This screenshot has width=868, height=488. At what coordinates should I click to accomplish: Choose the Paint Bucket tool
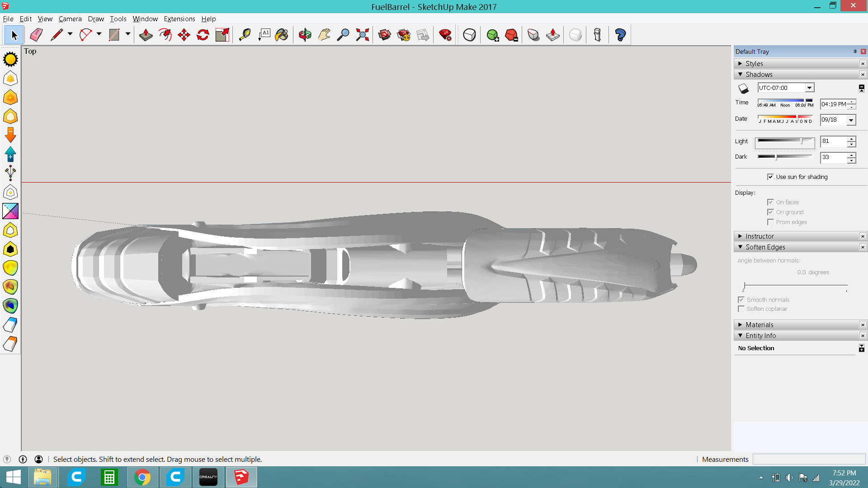pyautogui.click(x=282, y=35)
